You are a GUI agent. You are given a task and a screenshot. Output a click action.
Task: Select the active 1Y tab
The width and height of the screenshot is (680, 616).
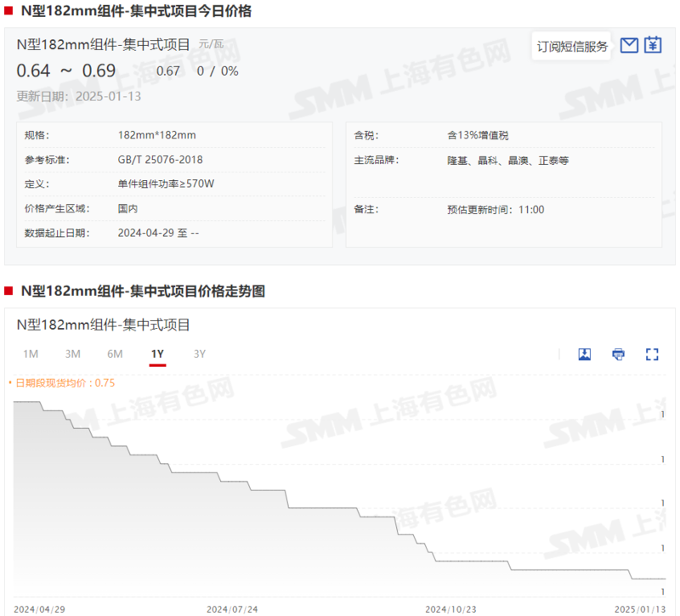157,353
